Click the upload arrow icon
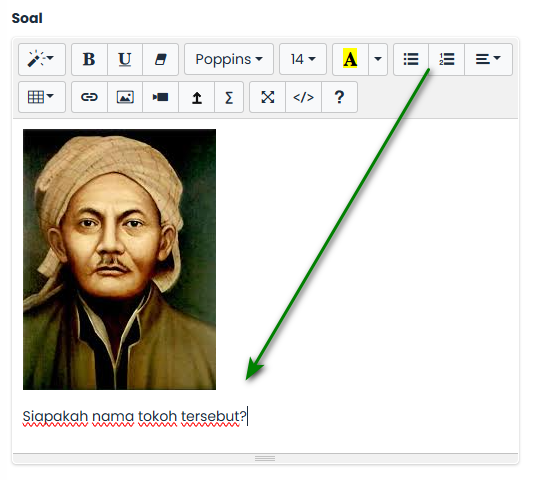This screenshot has width=534, height=480. tap(197, 97)
